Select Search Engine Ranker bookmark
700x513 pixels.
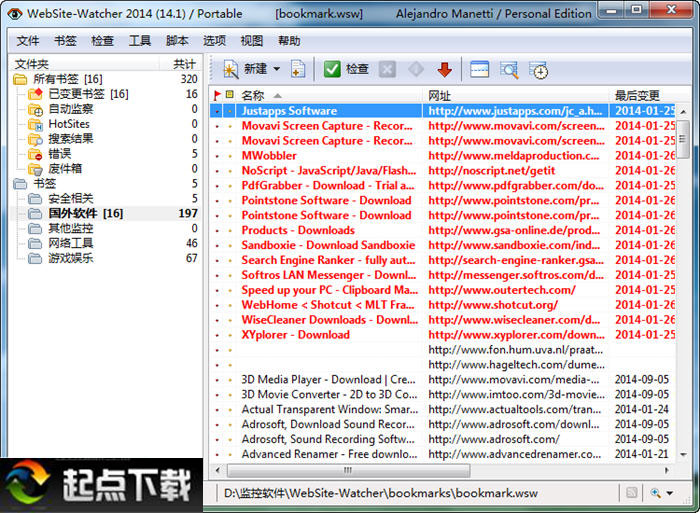tap(328, 260)
